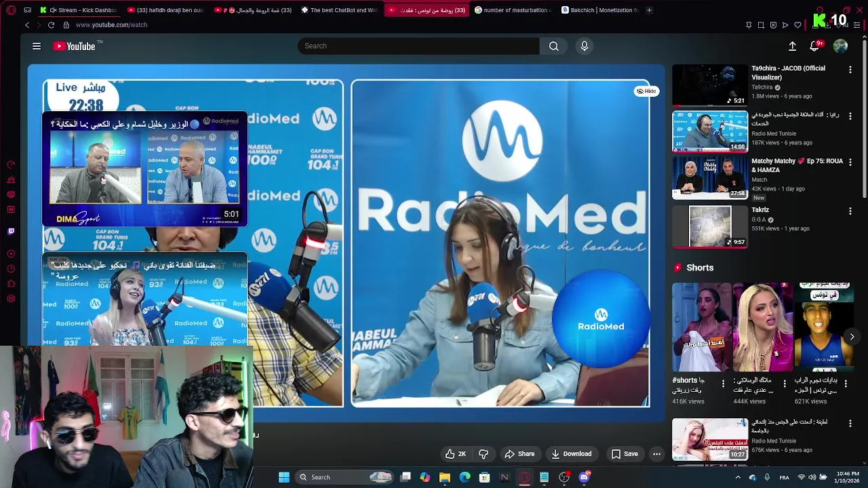The height and width of the screenshot is (488, 868).
Task: Click the Download button
Action: [x=571, y=454]
